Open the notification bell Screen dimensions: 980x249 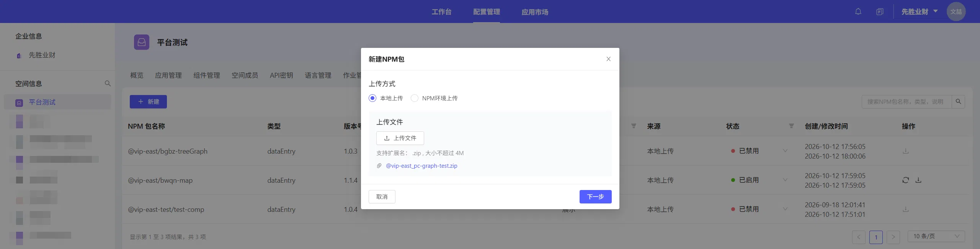(x=858, y=11)
